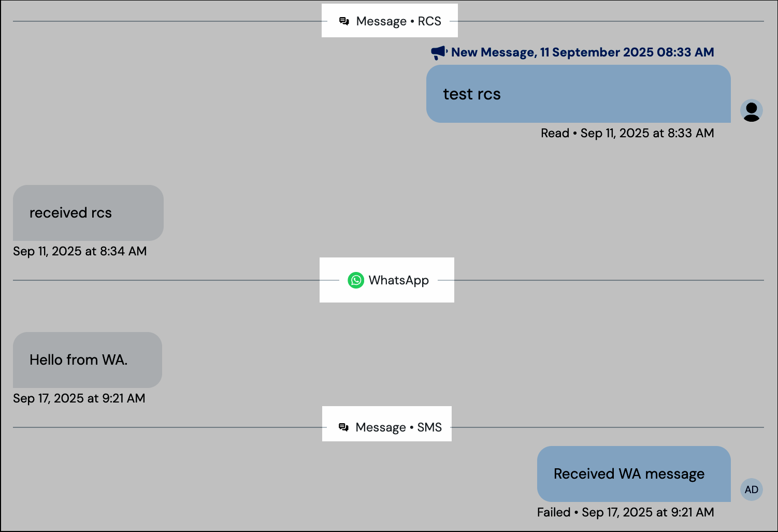Select the Hello from WA message bubble
The width and height of the screenshot is (778, 532).
[x=87, y=360]
